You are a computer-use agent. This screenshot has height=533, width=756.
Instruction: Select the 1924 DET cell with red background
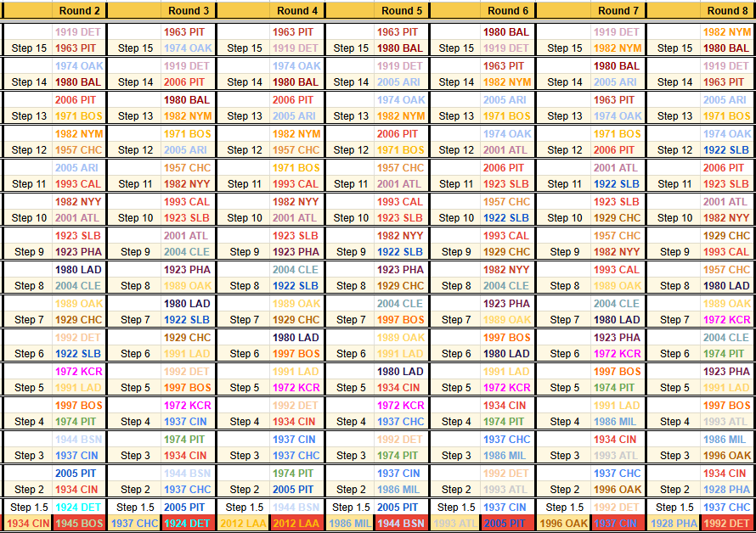coord(187,524)
